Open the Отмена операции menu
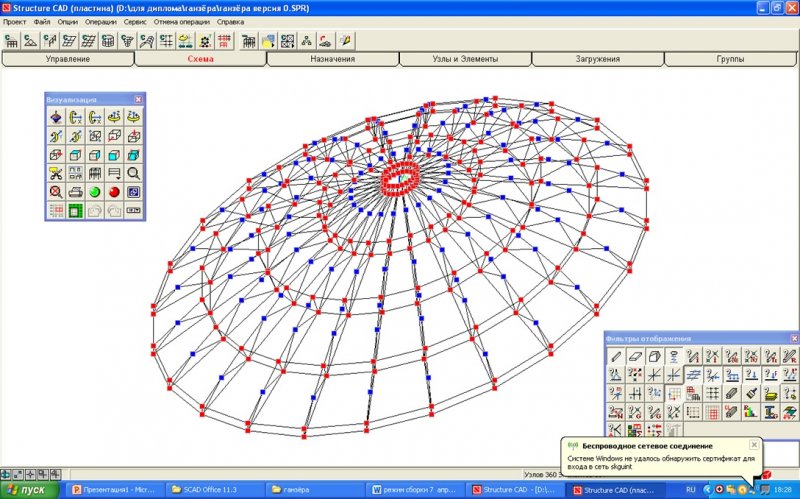The width and height of the screenshot is (800, 499). point(181,21)
